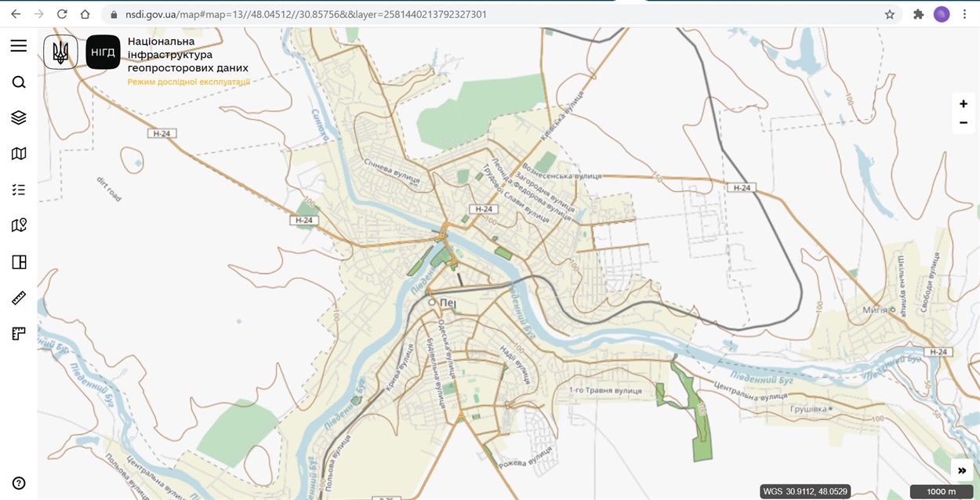Image resolution: width=980 pixels, height=500 pixels.
Task: Click the 1000 m scale bar
Action: [942, 491]
